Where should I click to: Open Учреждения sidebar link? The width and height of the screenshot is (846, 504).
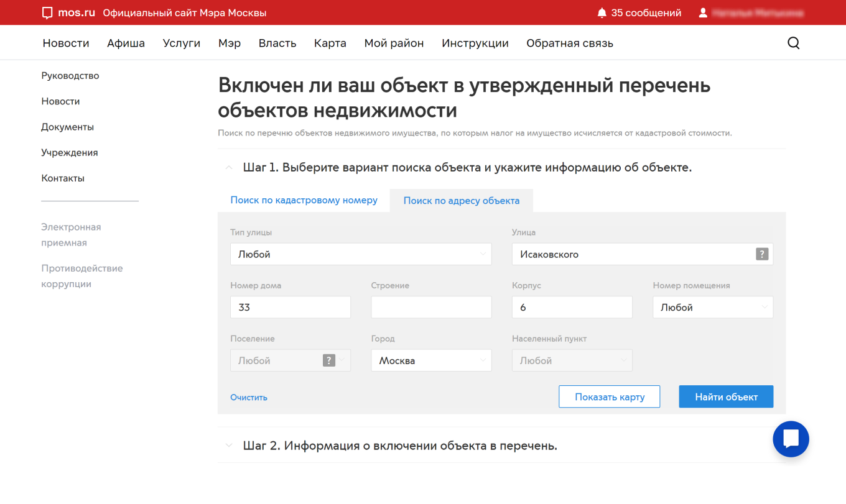[x=70, y=152]
